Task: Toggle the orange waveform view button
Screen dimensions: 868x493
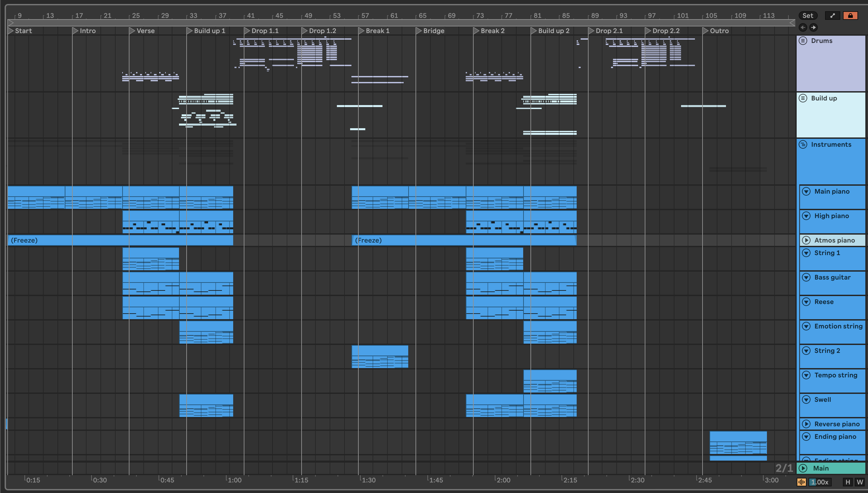Action: [801, 482]
